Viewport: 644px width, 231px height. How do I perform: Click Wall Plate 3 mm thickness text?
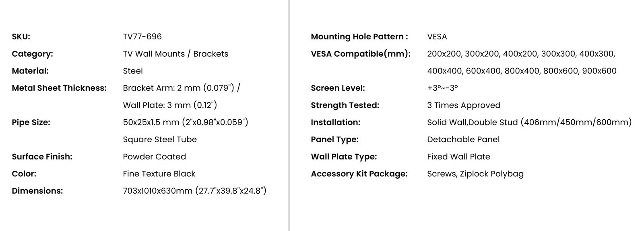(170, 105)
